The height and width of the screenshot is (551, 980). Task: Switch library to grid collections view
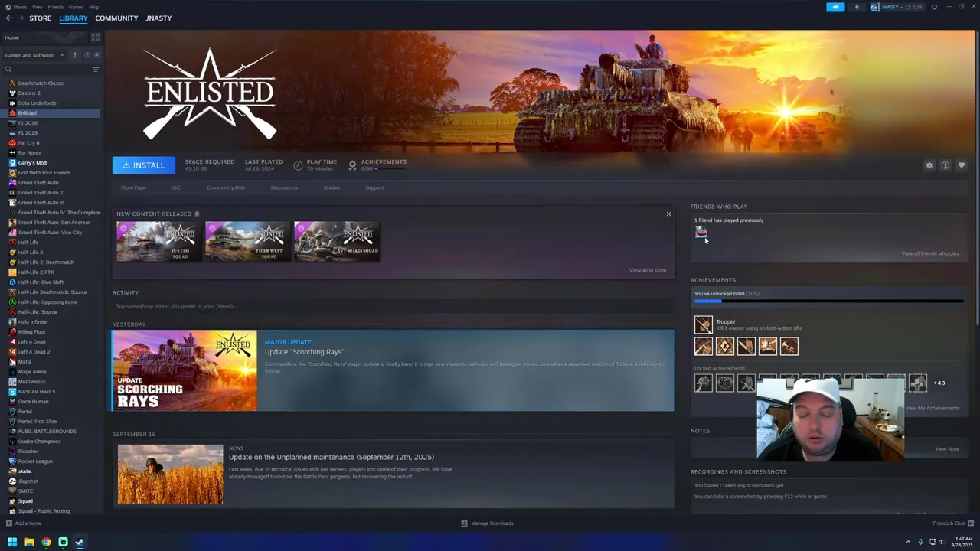tap(96, 37)
